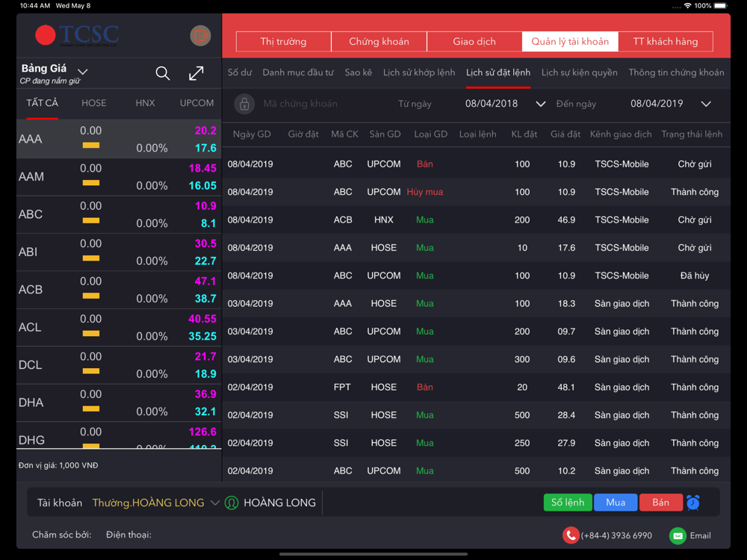Click the TCSC logo

(78, 35)
